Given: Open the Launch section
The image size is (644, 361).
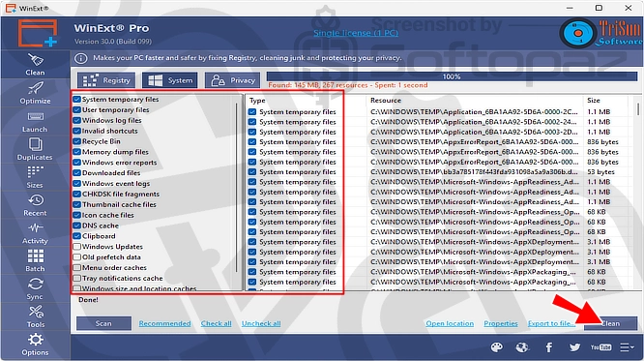Looking at the screenshot, I should (35, 122).
